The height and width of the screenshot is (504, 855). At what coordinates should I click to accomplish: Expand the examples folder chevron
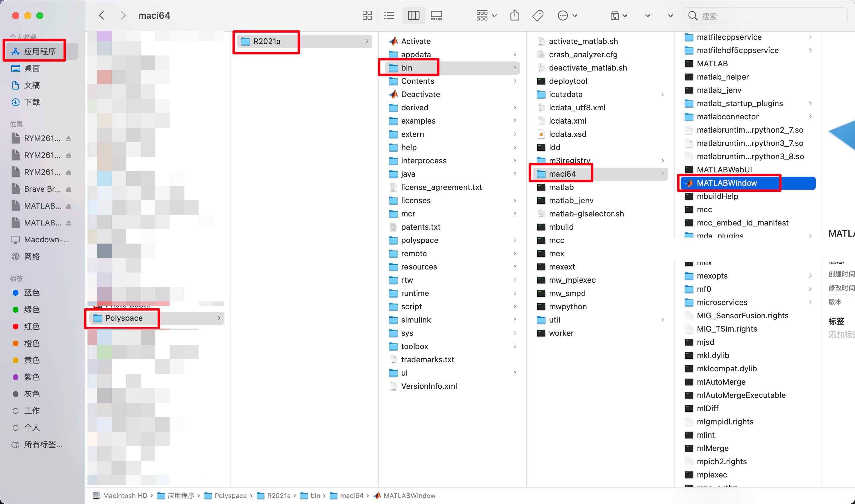pyautogui.click(x=514, y=121)
